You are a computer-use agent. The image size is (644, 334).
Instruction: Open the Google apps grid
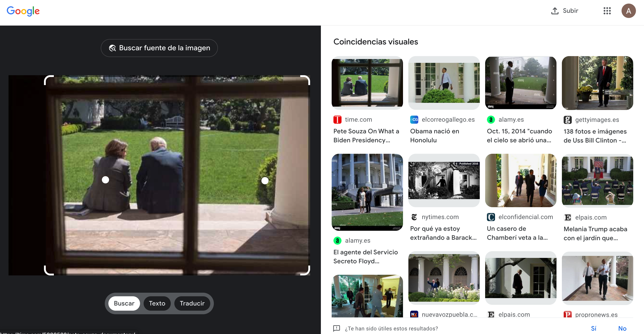pos(607,11)
